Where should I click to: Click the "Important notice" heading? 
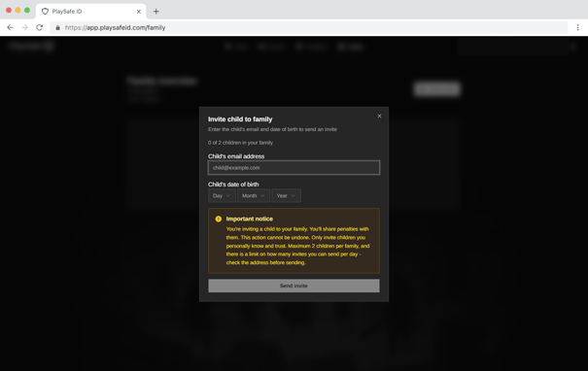tap(250, 219)
